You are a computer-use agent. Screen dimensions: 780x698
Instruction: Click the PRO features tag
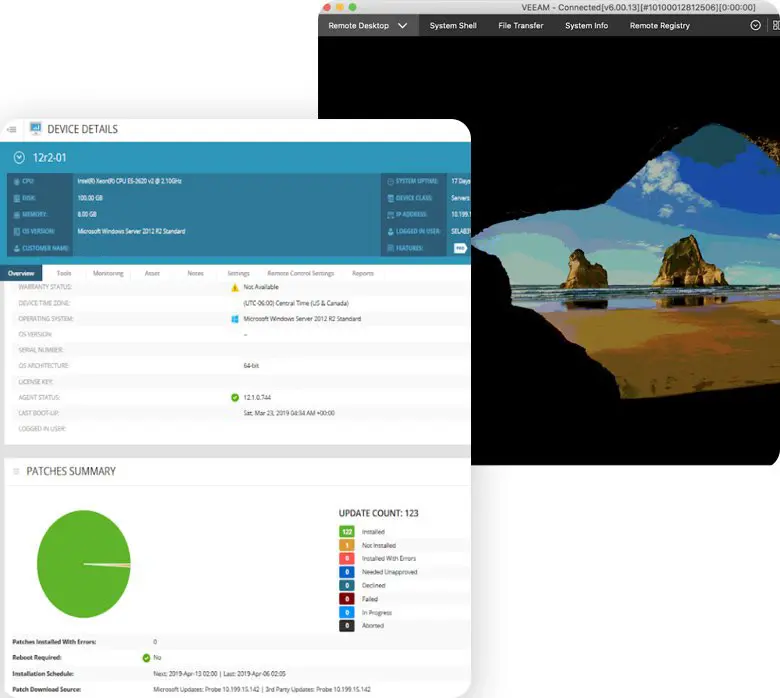(460, 248)
